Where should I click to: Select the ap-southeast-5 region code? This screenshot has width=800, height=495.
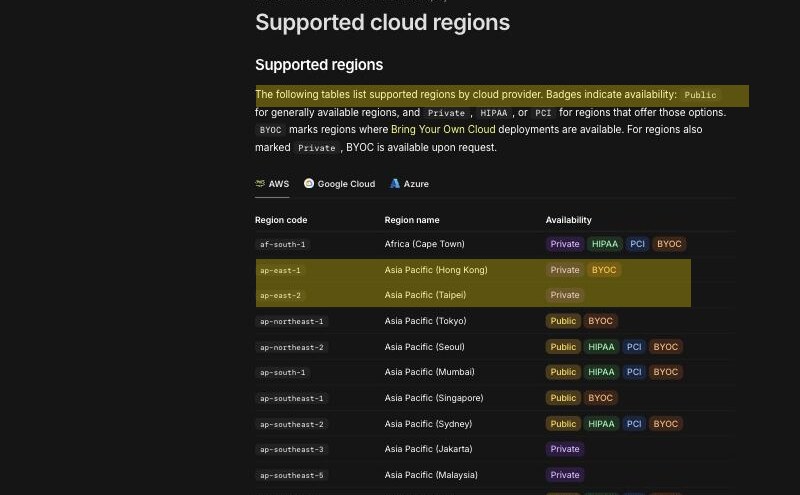click(292, 476)
